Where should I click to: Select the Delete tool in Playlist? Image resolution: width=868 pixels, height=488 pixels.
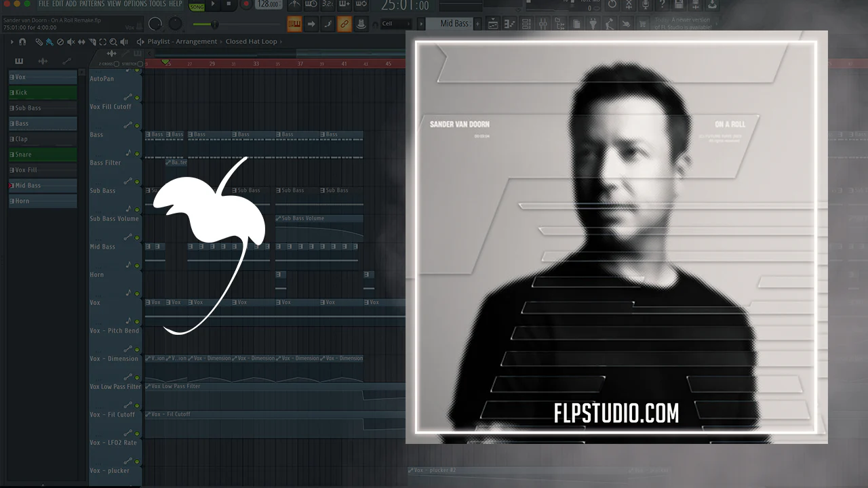(x=60, y=42)
